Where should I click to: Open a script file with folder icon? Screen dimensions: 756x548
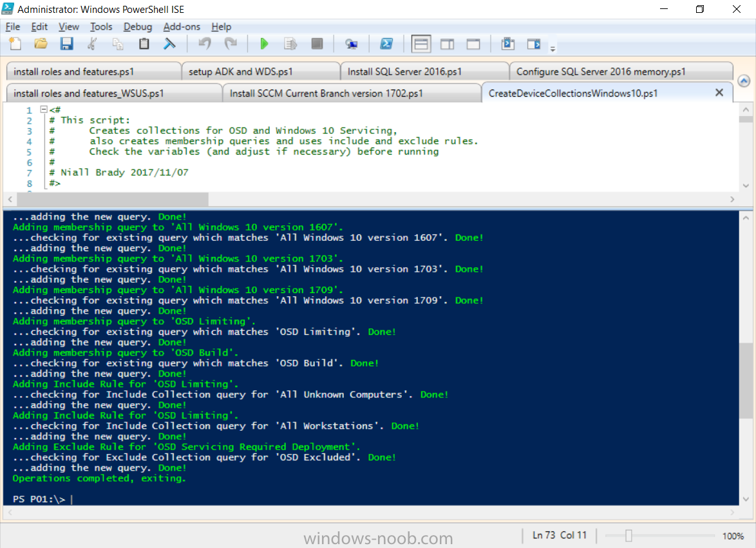(41, 44)
